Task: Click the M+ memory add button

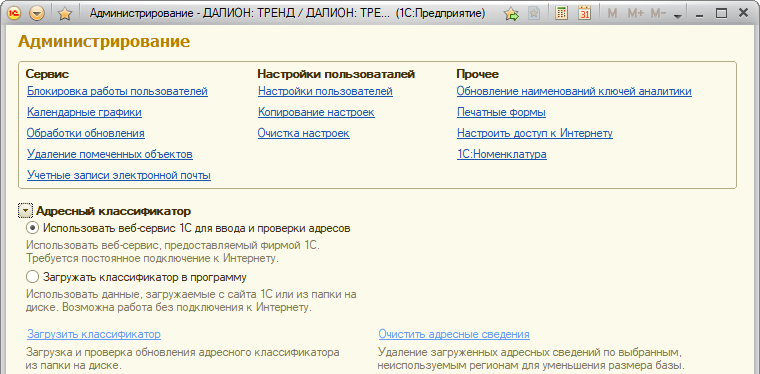Action: pos(635,14)
